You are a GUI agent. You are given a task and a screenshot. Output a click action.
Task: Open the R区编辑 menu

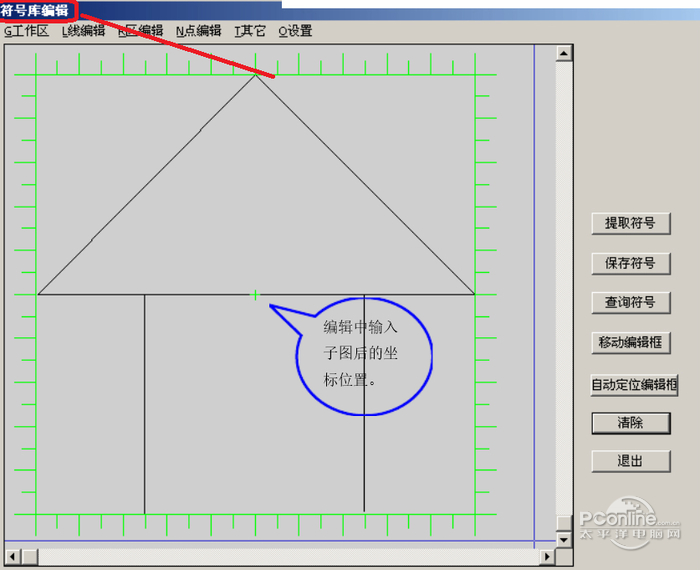click(140, 31)
